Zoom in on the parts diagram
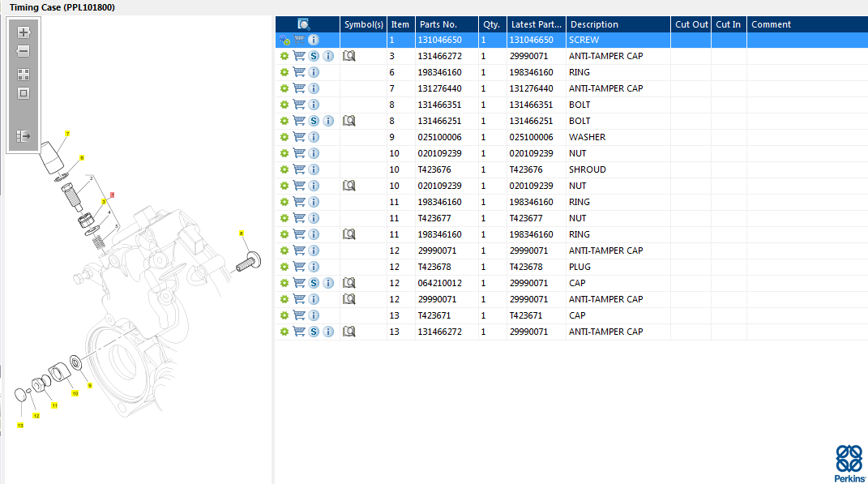The width and height of the screenshot is (868, 484). tap(24, 33)
